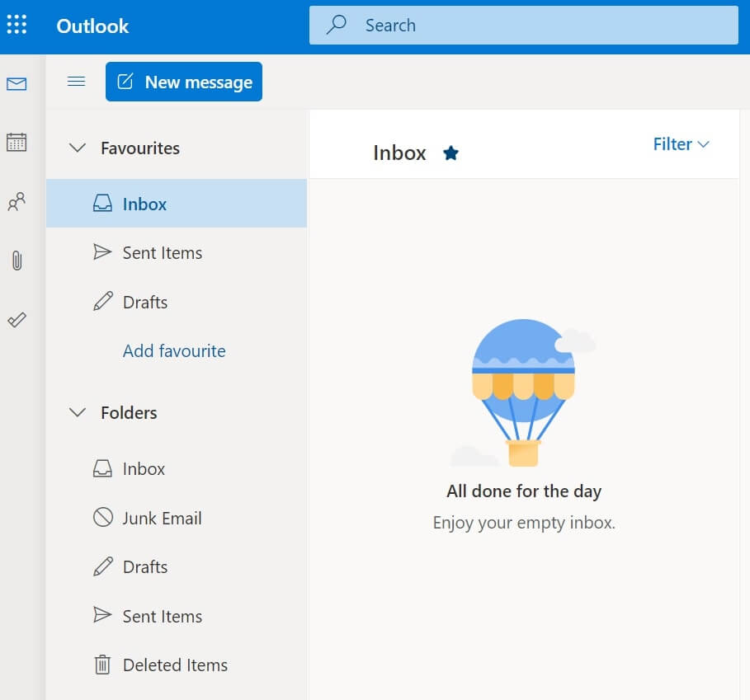Click the Mail icon in left rail

click(x=17, y=84)
